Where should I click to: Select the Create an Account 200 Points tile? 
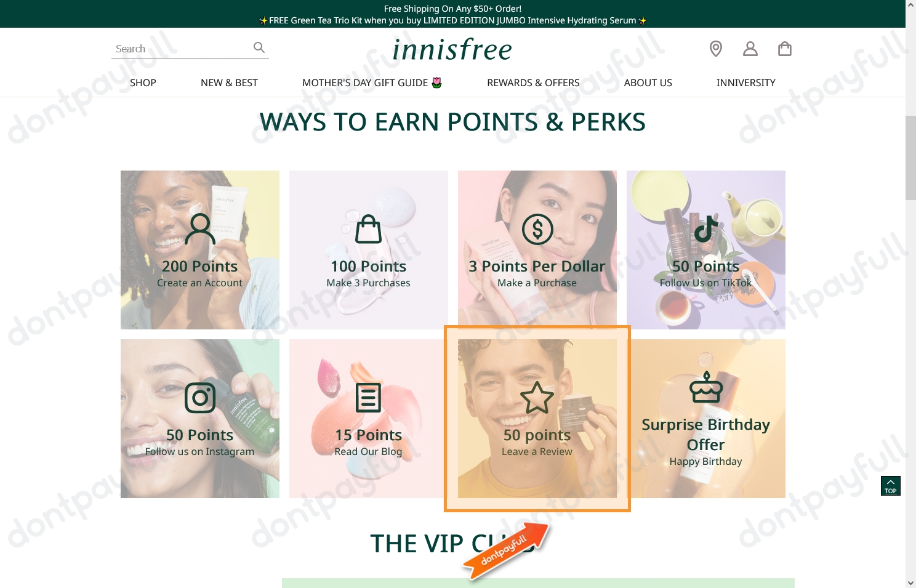(200, 250)
